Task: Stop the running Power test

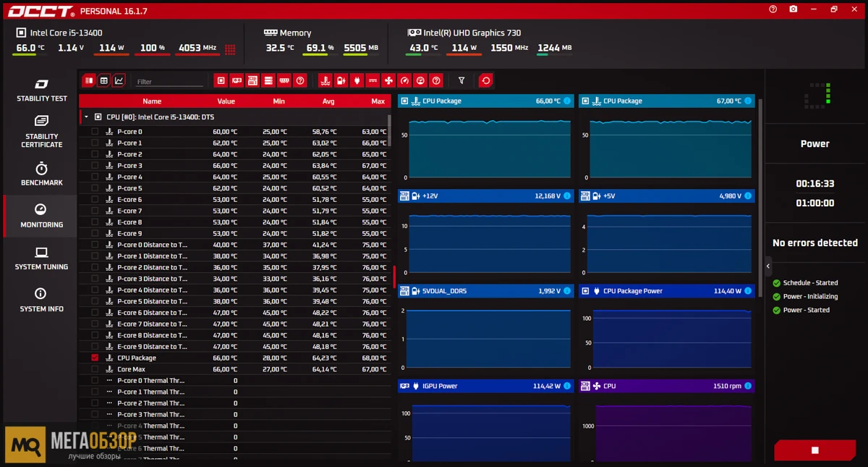Action: 814,450
